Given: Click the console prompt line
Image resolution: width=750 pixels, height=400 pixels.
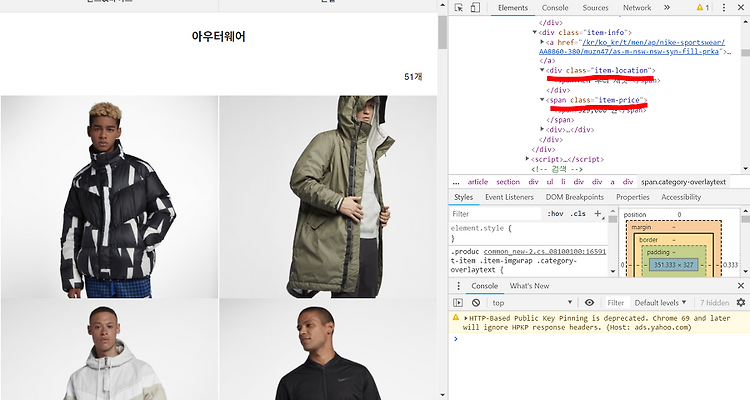Looking at the screenshot, I should [599, 339].
